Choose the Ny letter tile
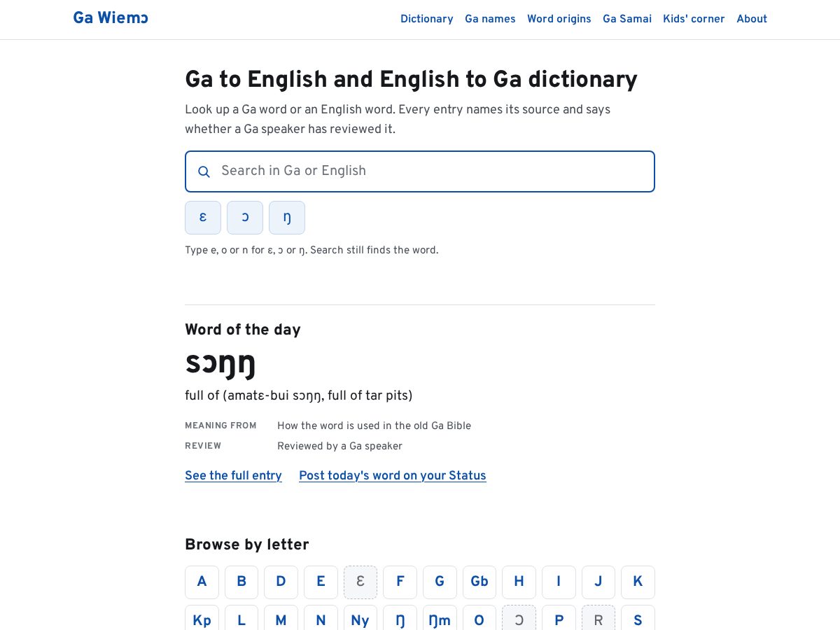The width and height of the screenshot is (840, 630). pyautogui.click(x=360, y=619)
